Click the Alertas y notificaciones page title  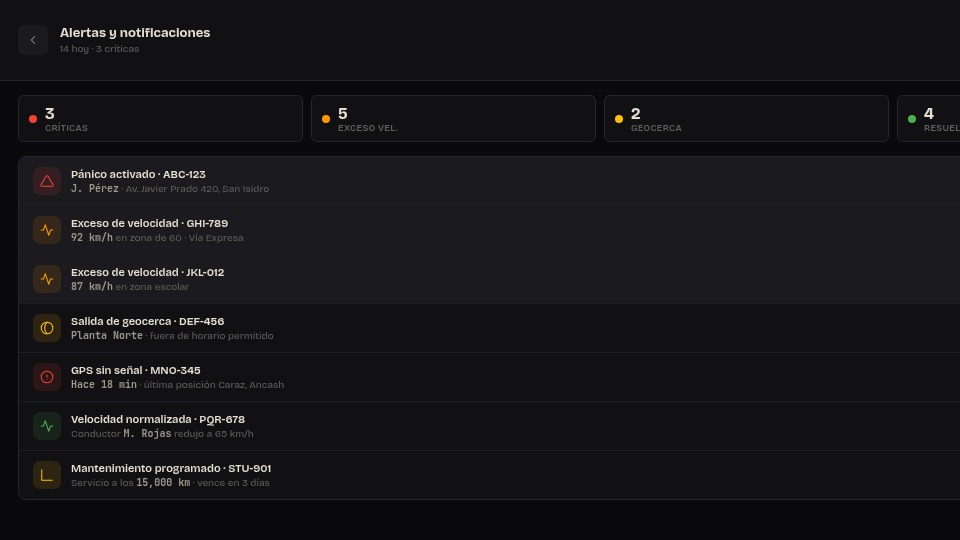pos(135,33)
